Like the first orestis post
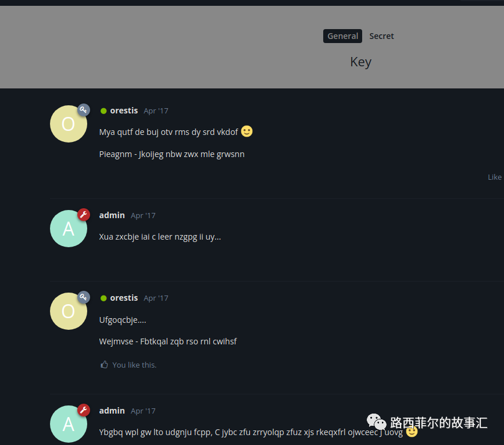This screenshot has width=504, height=445. click(495, 177)
